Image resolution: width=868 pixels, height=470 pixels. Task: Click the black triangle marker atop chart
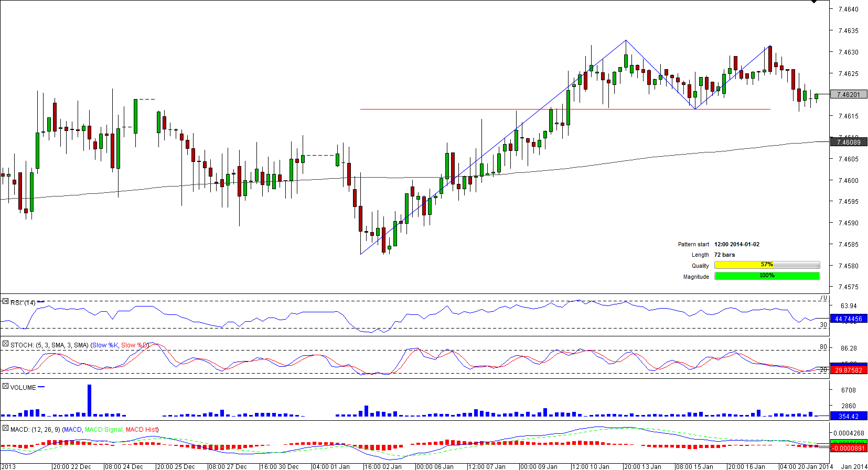click(813, 2)
